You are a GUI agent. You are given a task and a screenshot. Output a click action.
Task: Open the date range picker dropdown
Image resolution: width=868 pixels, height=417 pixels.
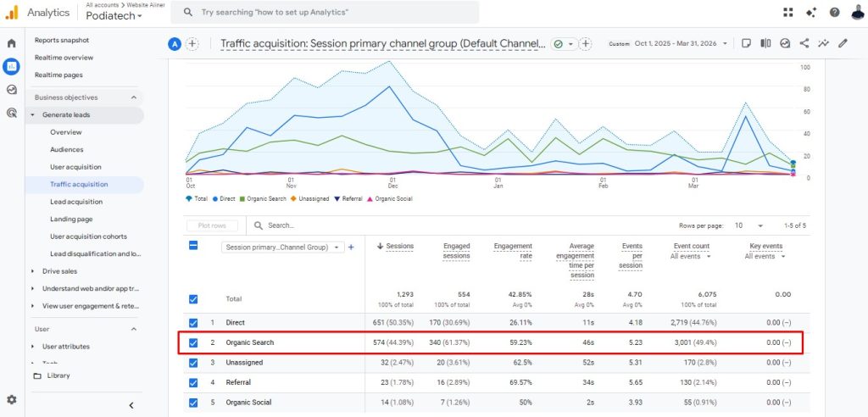pos(669,44)
